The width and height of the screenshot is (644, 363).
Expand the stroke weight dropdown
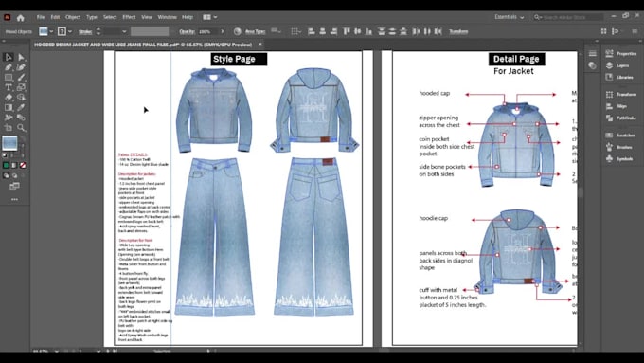coord(124,31)
